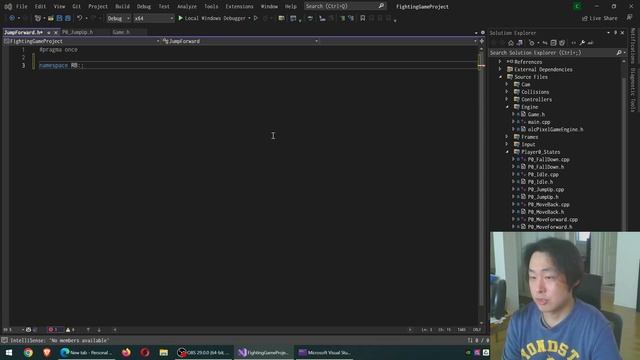640x360 pixels.
Task: Select P0_JumpUp.cpp in the tree
Action: pyautogui.click(x=546, y=189)
